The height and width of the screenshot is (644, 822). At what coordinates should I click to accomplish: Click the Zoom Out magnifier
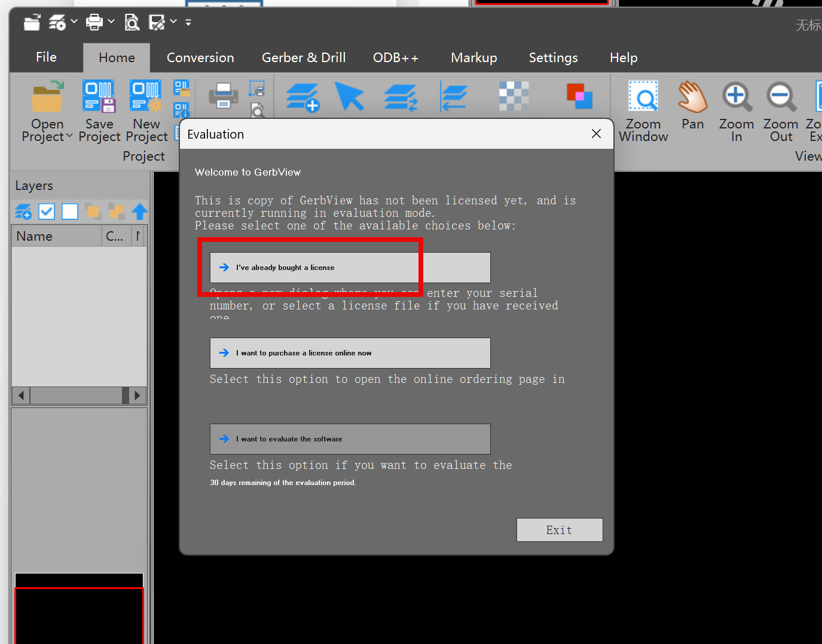781,97
